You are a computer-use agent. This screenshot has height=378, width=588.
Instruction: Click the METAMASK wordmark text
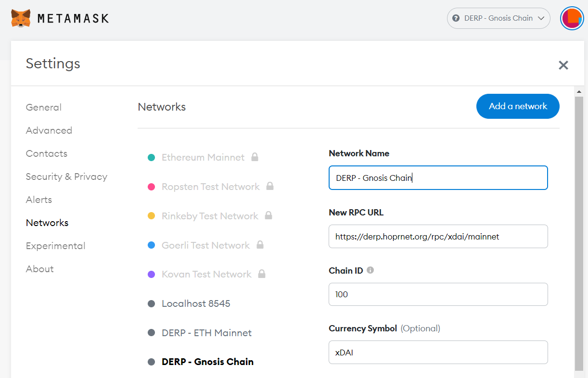(73, 18)
